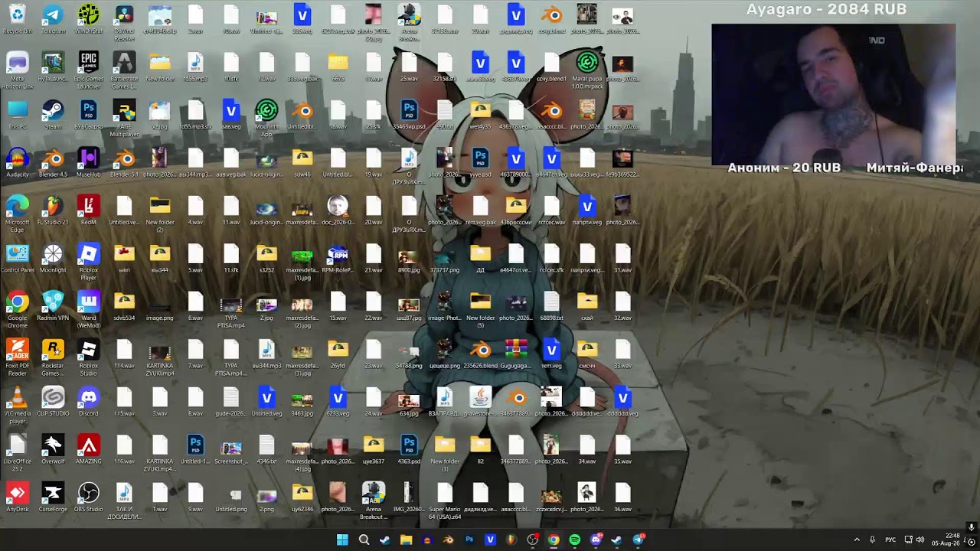This screenshot has height=551, width=980.
Task: Open Google Chrome desktop shortcut
Action: pos(17,309)
